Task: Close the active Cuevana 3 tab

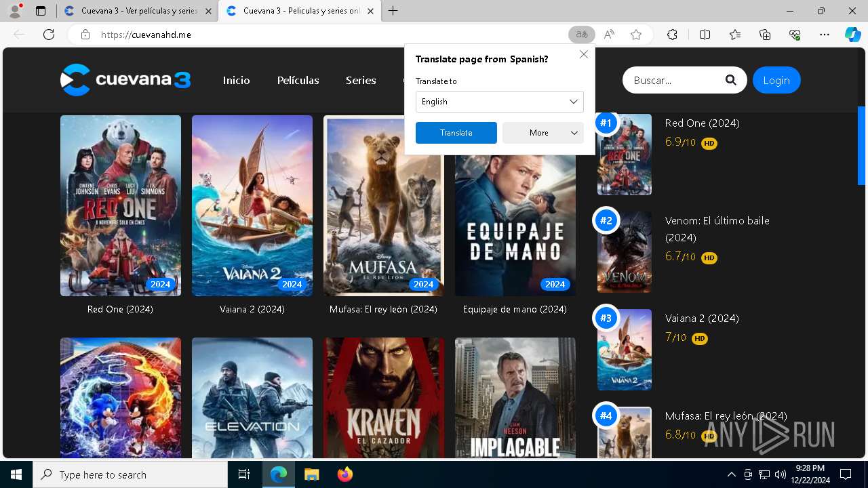Action: point(370,12)
